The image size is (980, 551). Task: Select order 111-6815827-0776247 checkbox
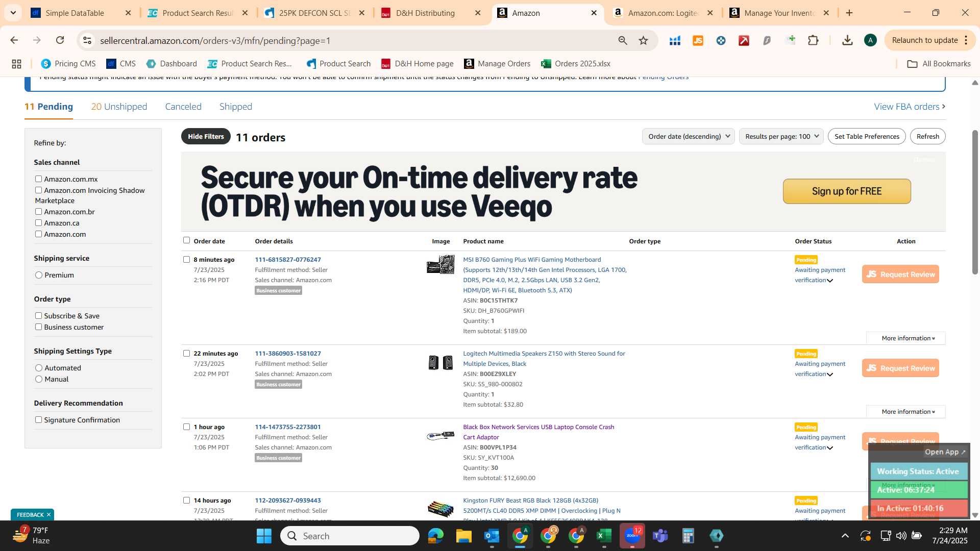[186, 259]
